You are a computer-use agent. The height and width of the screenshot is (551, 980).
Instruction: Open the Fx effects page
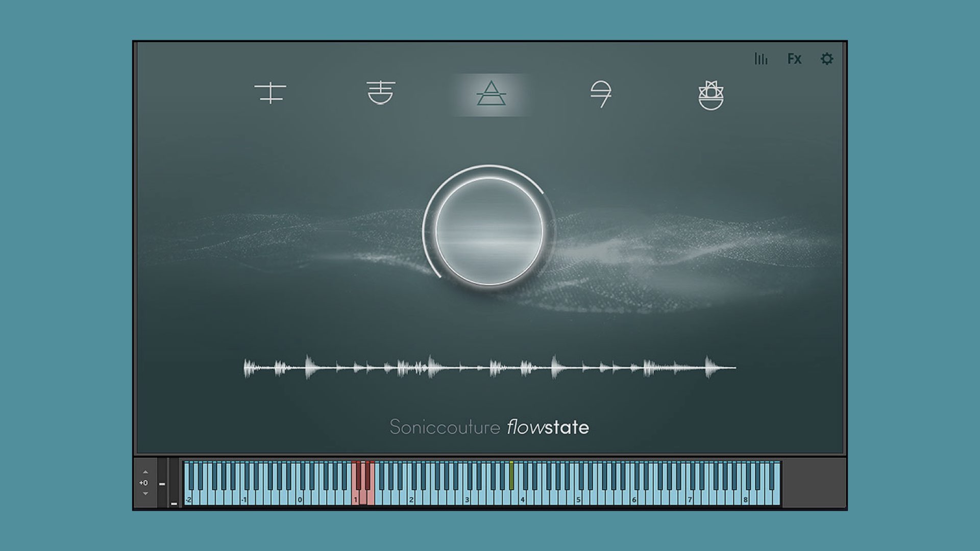coord(794,59)
